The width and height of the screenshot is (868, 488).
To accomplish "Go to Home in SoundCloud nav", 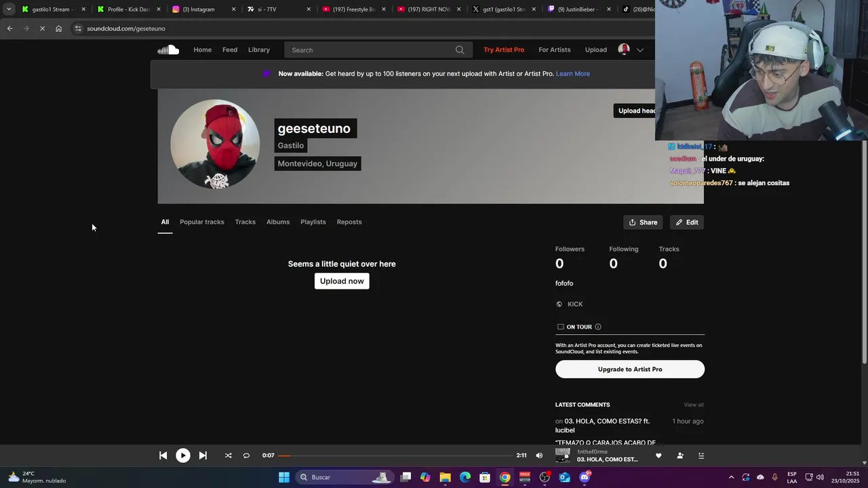I will point(203,49).
